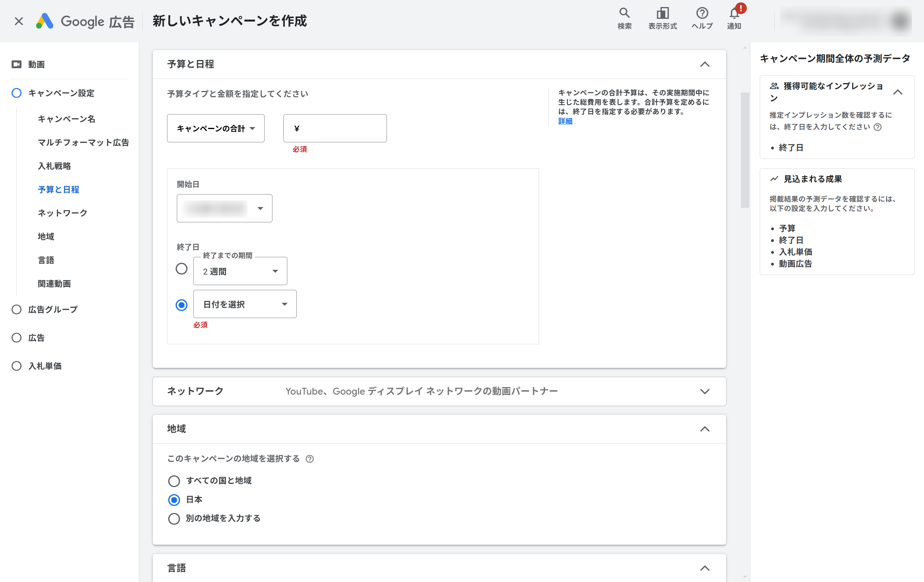Select 別の地域を入力する radio option
The image size is (924, 582).
tap(174, 518)
